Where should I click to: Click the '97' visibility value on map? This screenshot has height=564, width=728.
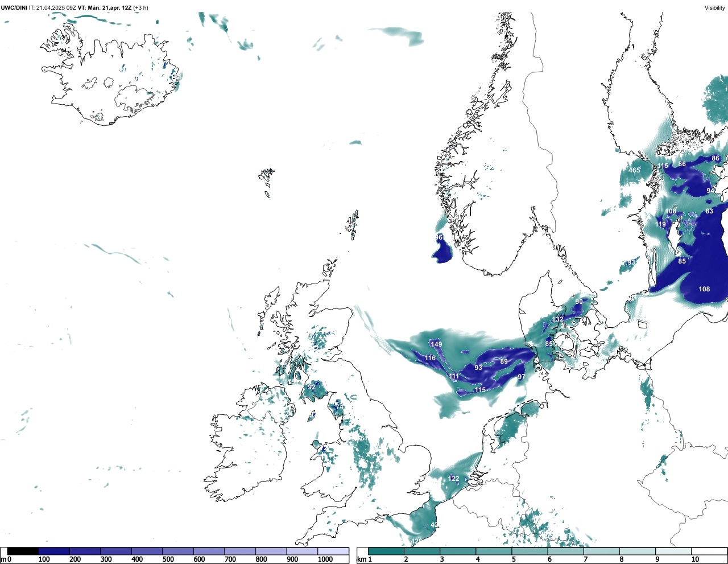point(521,377)
